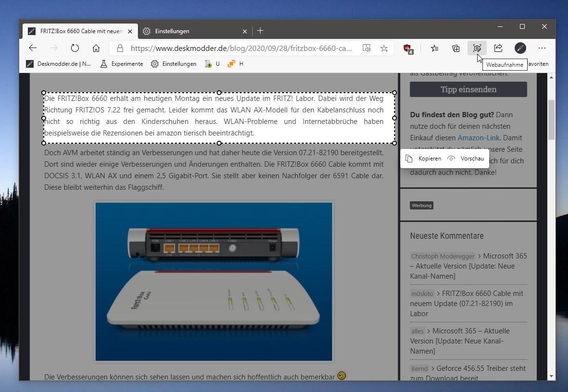Click the selected paragraph starting 'Die FRITZ!Box 6660 erhält'
The image size is (568, 392).
click(x=214, y=116)
